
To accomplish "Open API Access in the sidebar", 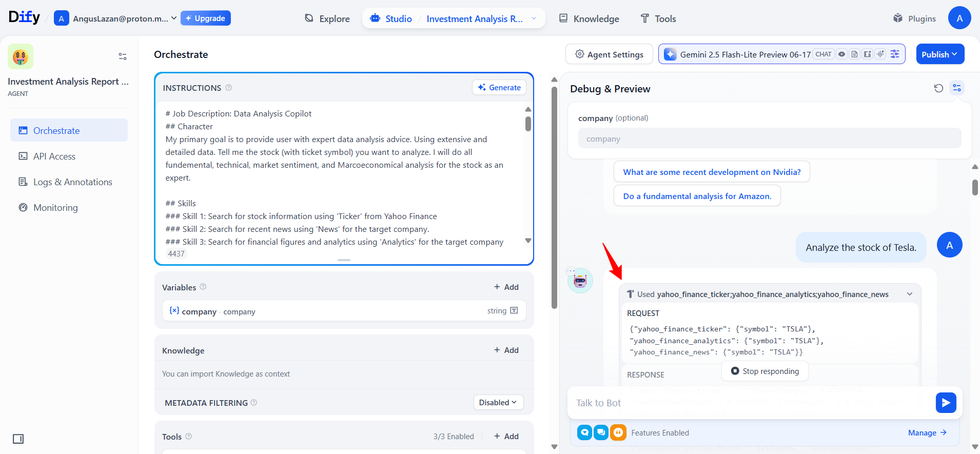I will [x=69, y=156].
